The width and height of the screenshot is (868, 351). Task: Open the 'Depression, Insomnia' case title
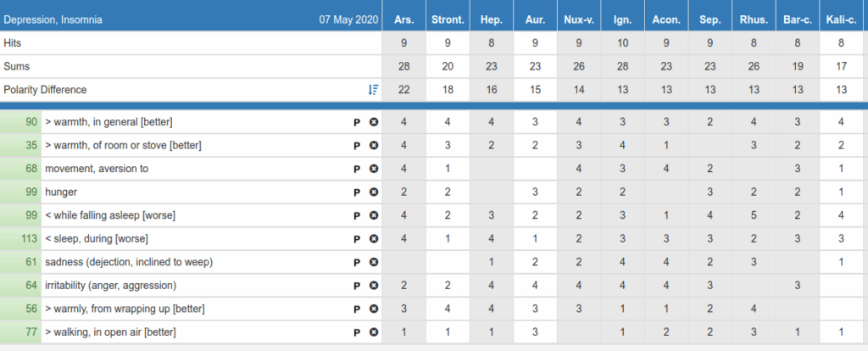53,19
